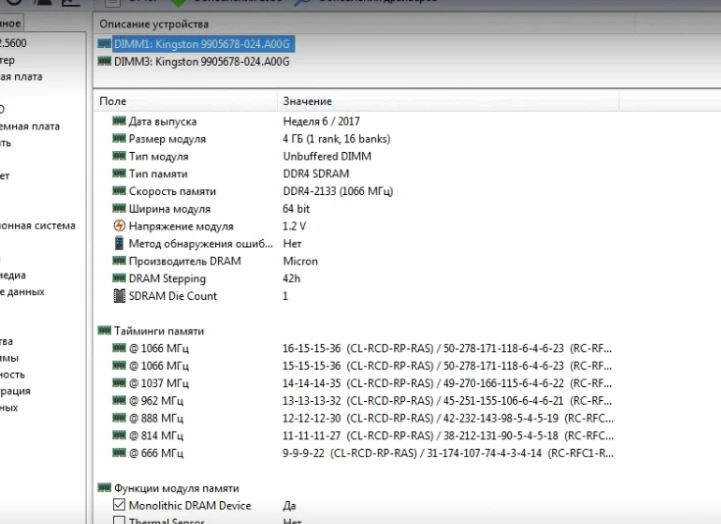The image size is (721, 524).
Task: Click icon of 16-15-15-36 @ 1066 МГц row
Action: pyautogui.click(x=119, y=348)
